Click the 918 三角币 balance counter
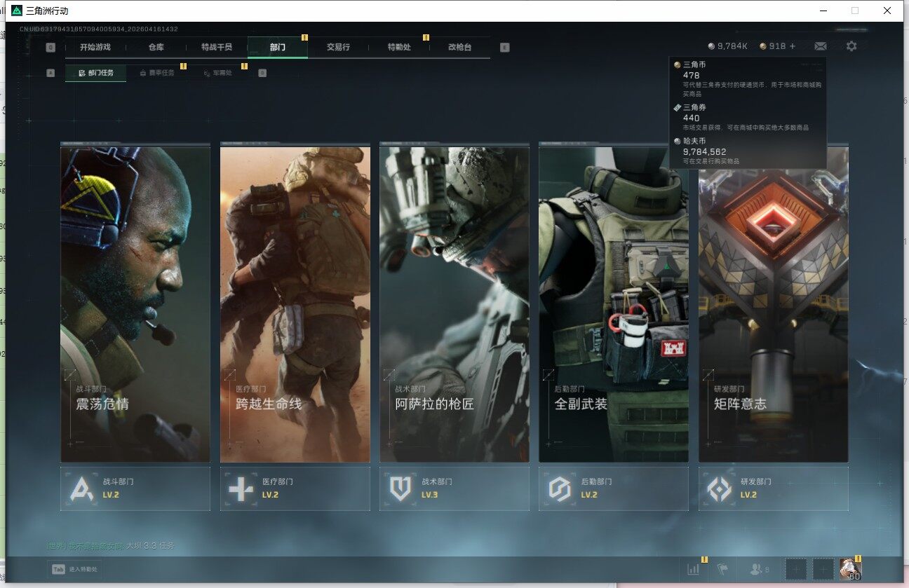 click(x=773, y=46)
